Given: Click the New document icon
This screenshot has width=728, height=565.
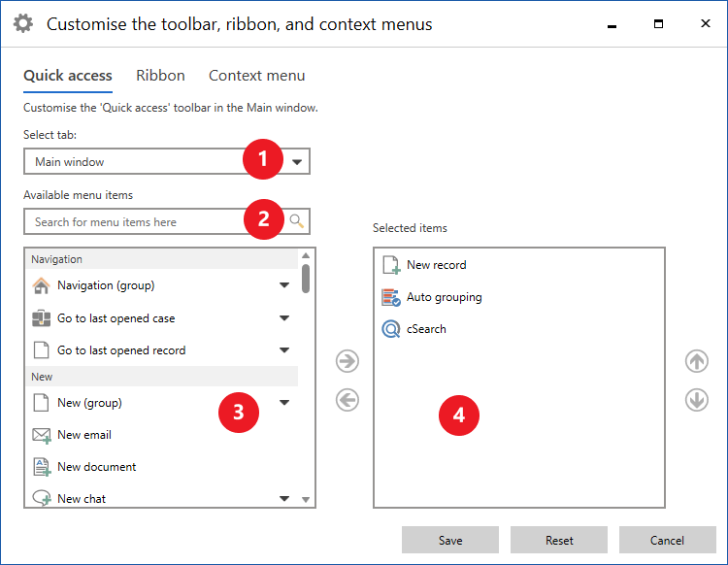Looking at the screenshot, I should click(42, 467).
